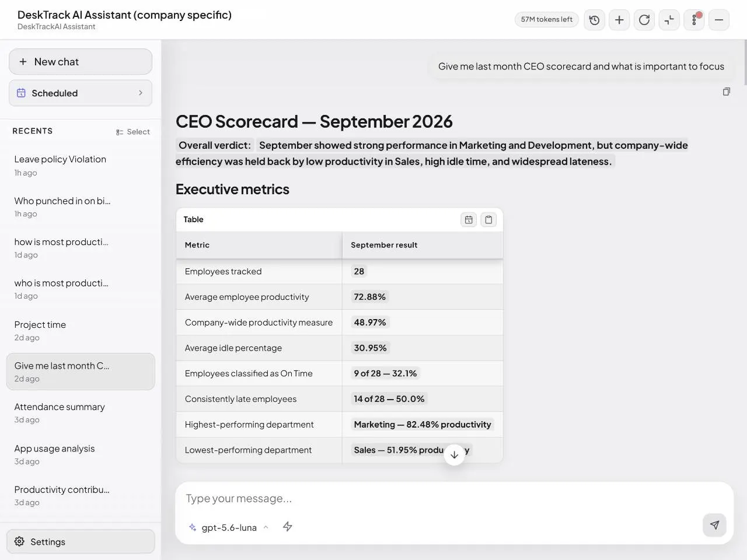Screen dimensions: 747x560
Task: Click Select next to Recents
Action: point(133,132)
